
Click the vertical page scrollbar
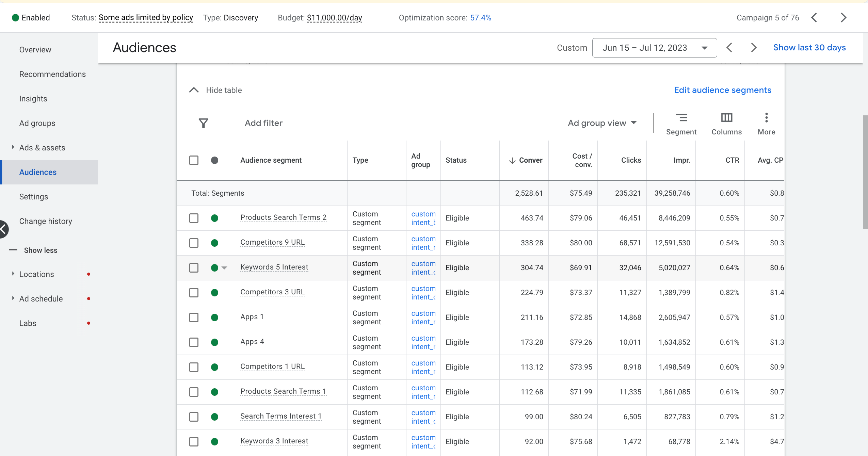tap(865, 172)
